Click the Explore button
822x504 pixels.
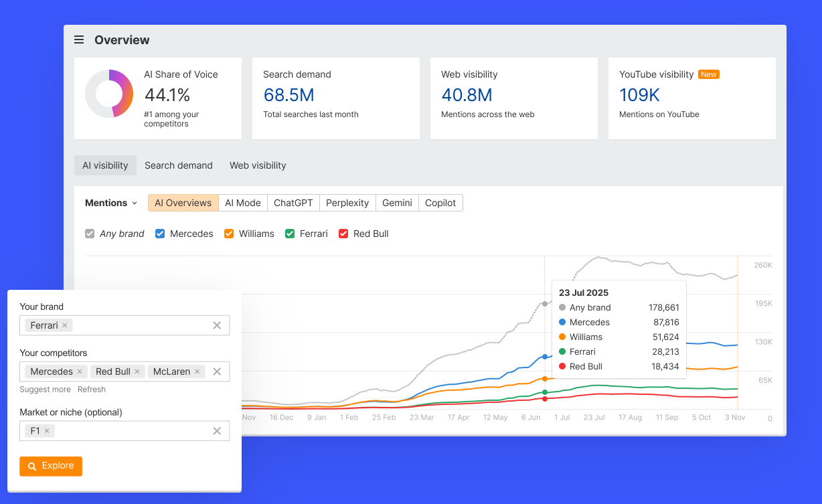click(x=51, y=466)
